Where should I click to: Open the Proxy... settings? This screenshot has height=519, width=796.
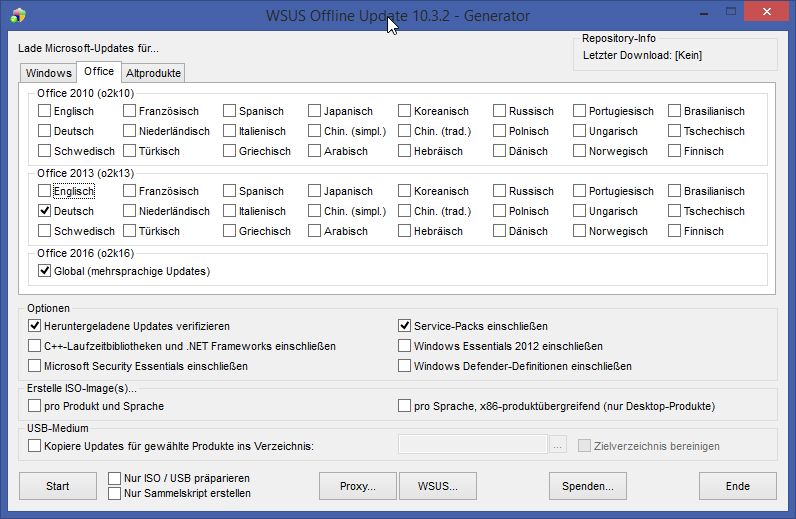358,486
